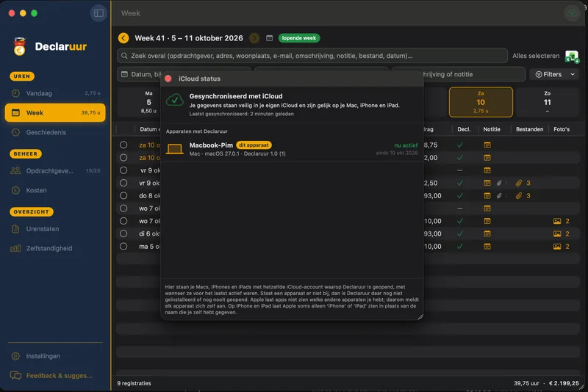Click the magnifier icon in search field
Image resolution: width=588 pixels, height=392 pixels.
(123, 56)
